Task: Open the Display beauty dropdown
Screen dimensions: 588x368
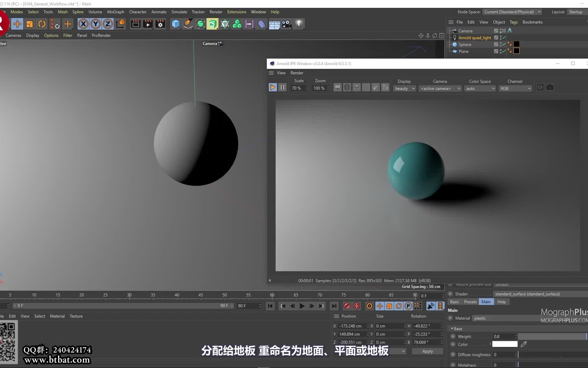Action: click(x=405, y=89)
